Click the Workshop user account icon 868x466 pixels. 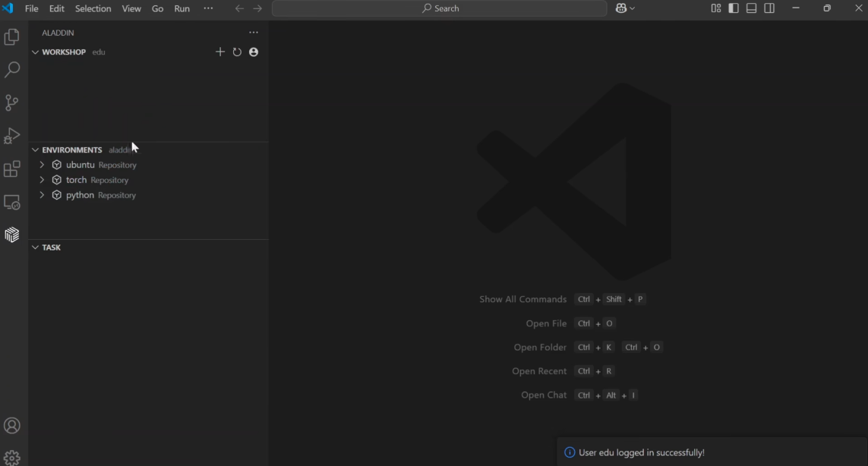(x=254, y=52)
